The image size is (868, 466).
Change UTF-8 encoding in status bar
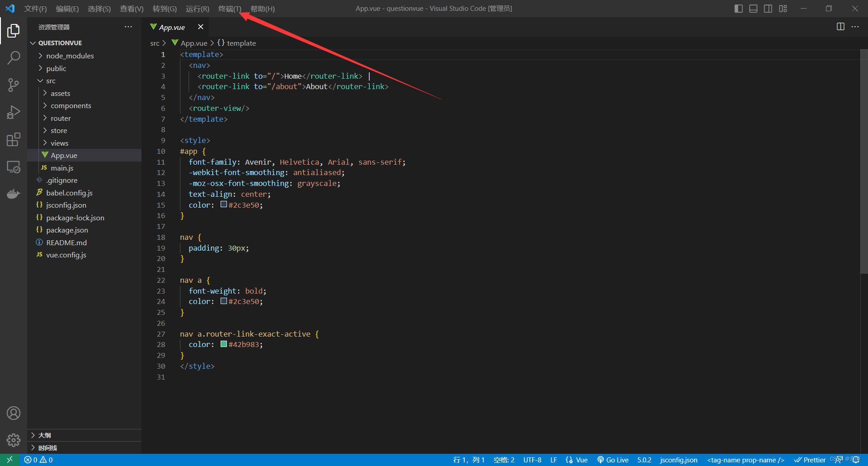532,460
